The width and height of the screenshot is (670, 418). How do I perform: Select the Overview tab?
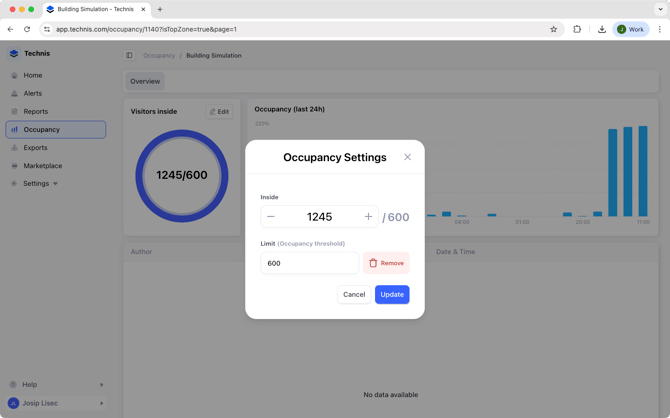click(x=145, y=81)
